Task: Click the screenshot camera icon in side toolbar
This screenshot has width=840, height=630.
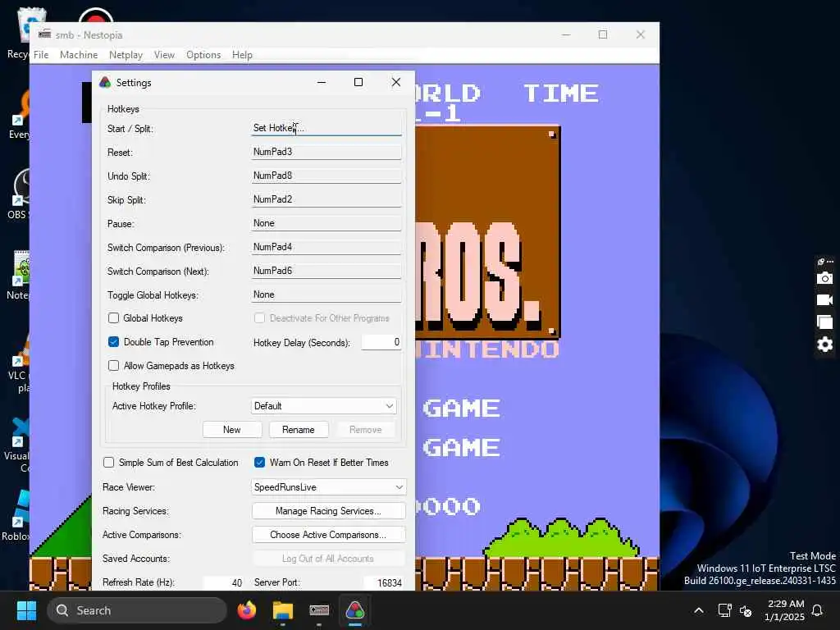Action: click(x=825, y=278)
